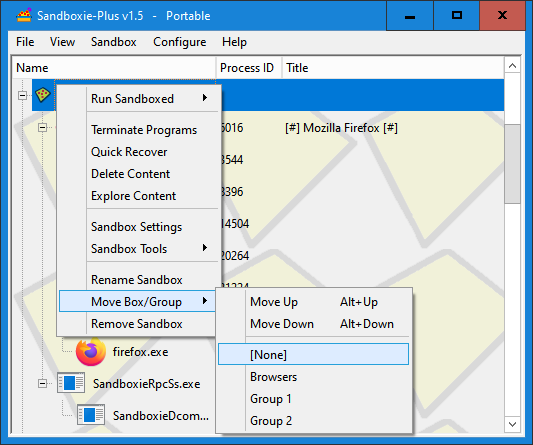
Task: Maximize the Sandboxie-Plus window
Action: [x=457, y=16]
